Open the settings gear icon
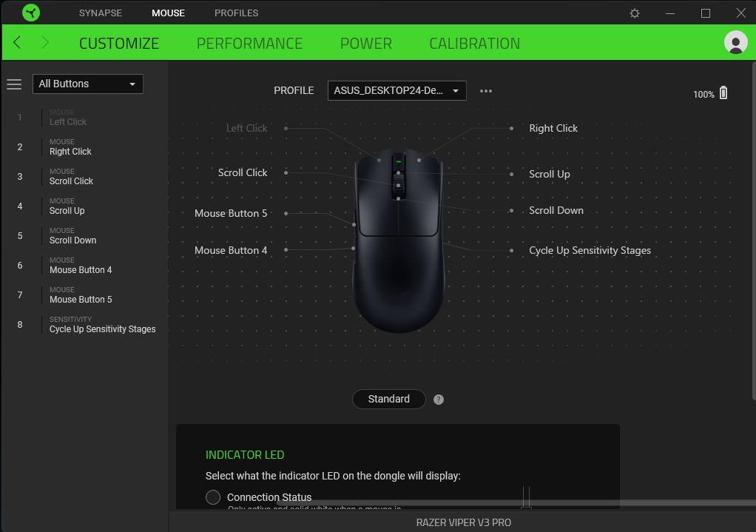Image resolution: width=756 pixels, height=532 pixels. [x=634, y=13]
